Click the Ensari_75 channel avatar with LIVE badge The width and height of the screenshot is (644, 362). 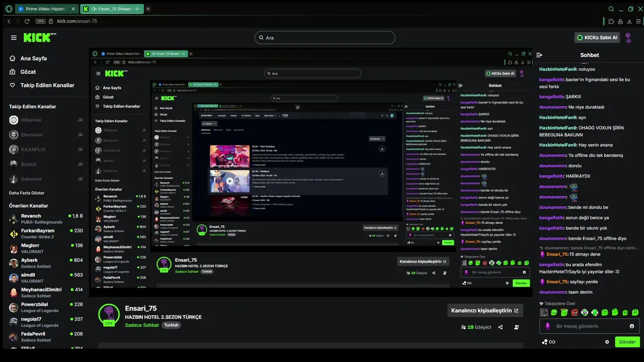click(109, 315)
